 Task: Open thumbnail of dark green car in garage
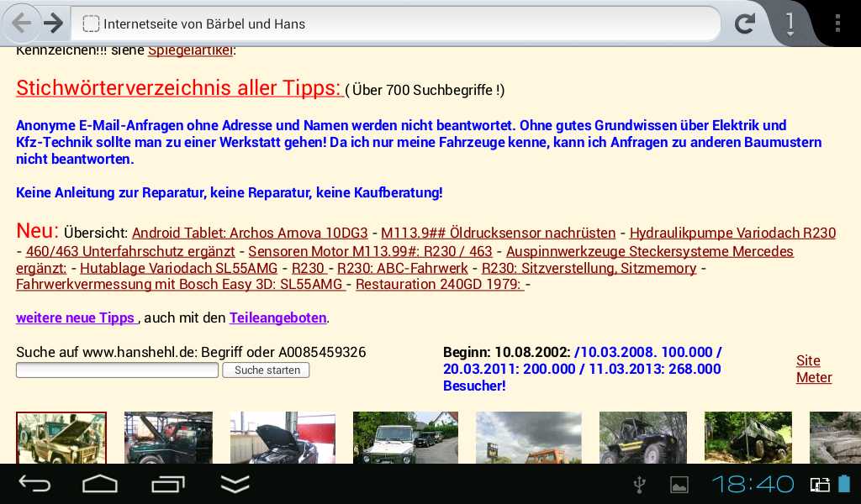click(168, 438)
